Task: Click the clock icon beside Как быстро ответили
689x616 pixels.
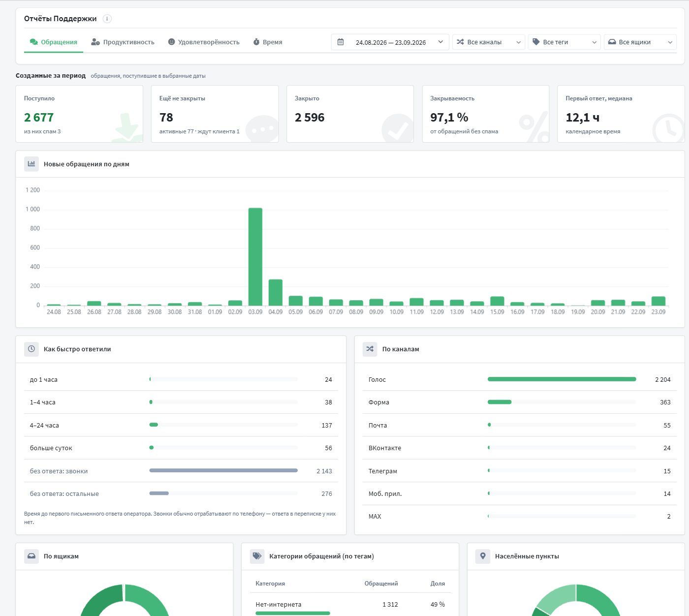Action: [31, 349]
